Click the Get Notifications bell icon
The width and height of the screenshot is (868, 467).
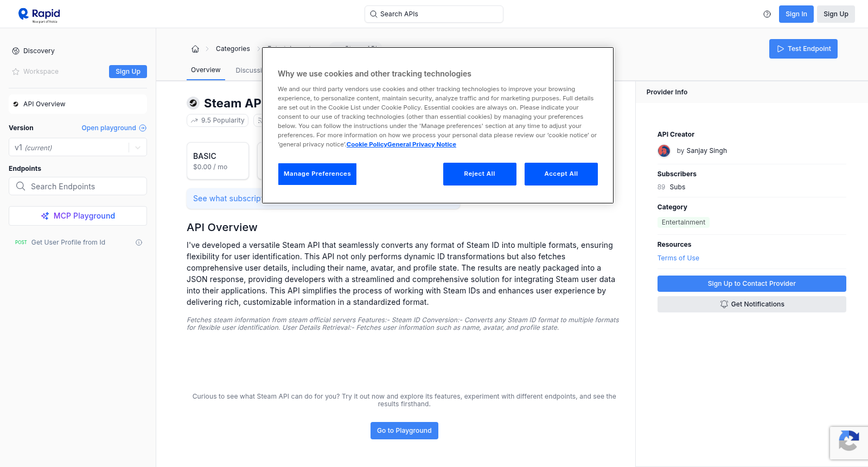point(724,304)
